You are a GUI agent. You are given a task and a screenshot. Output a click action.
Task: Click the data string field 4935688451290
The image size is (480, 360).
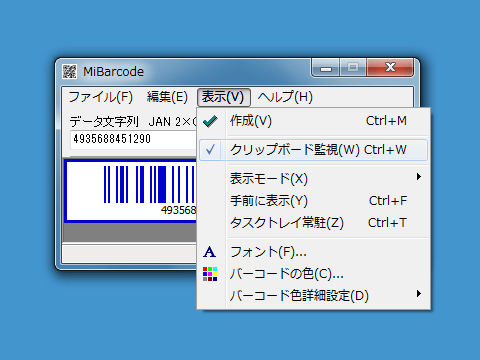click(134, 139)
